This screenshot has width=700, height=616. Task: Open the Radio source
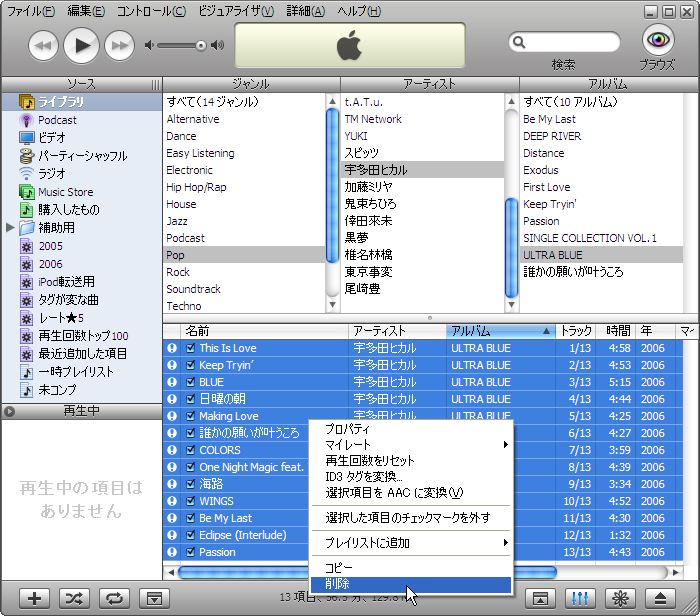pos(82,174)
